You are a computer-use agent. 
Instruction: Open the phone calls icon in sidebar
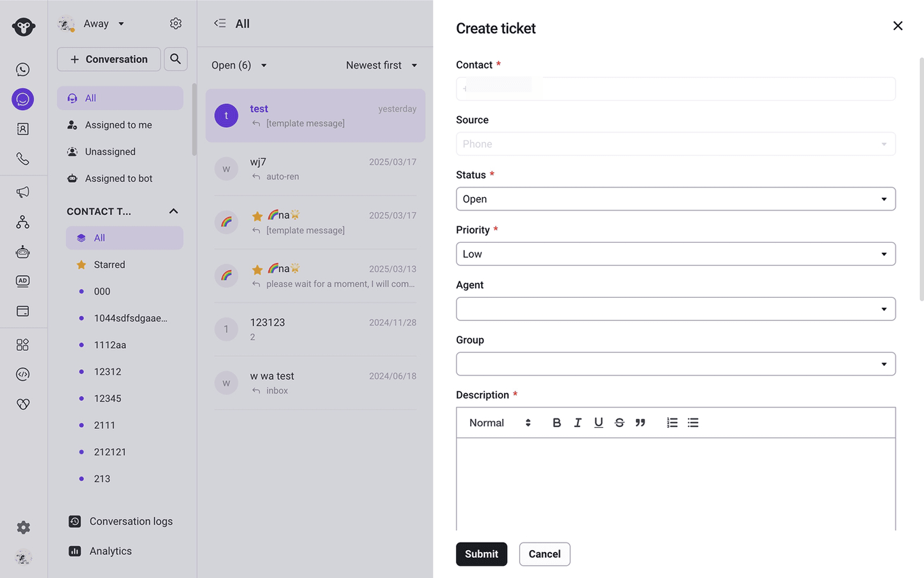click(x=23, y=159)
